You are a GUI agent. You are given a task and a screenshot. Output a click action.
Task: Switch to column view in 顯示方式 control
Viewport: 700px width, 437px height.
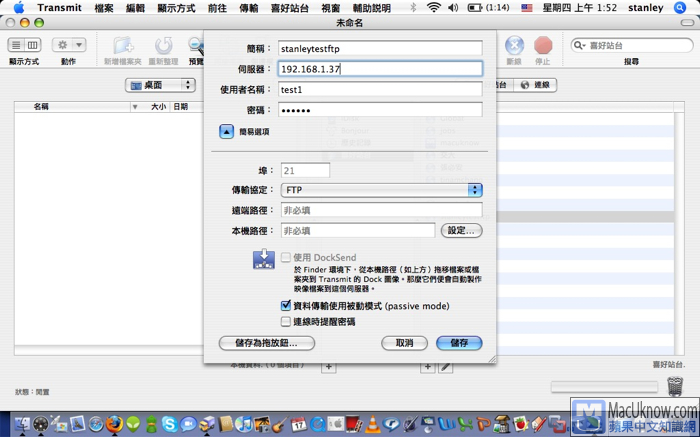(x=33, y=45)
